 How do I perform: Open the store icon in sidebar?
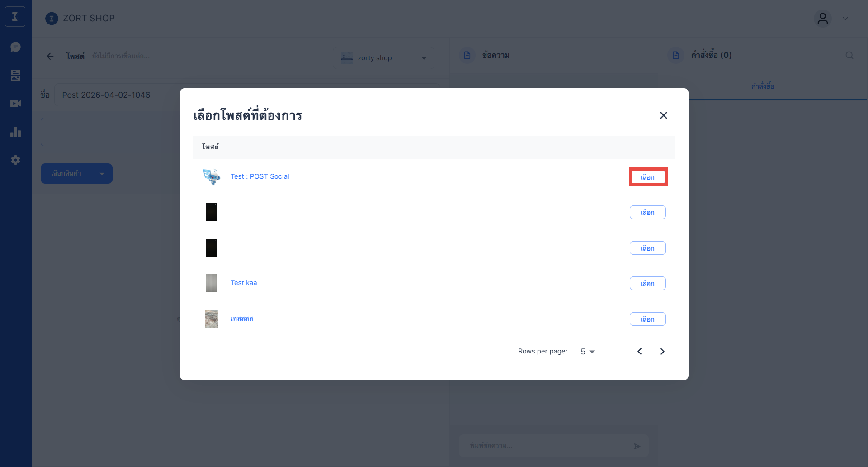pos(15,75)
